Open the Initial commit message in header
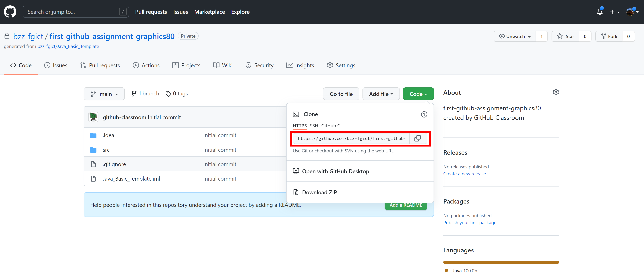Image resolution: width=644 pixels, height=276 pixels. [164, 117]
